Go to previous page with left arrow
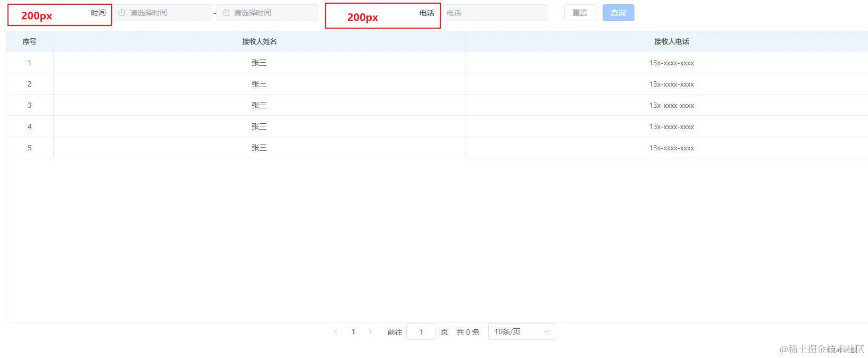The width and height of the screenshot is (868, 358). coord(336,331)
